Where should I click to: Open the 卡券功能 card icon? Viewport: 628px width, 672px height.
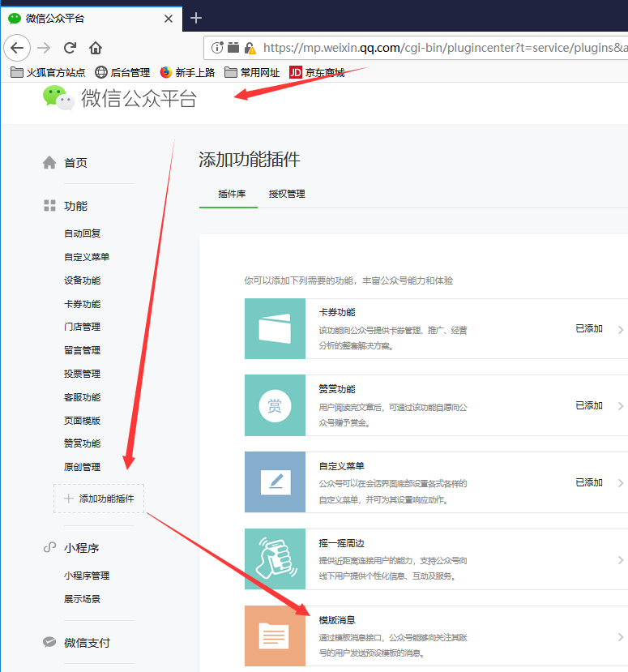coord(275,328)
